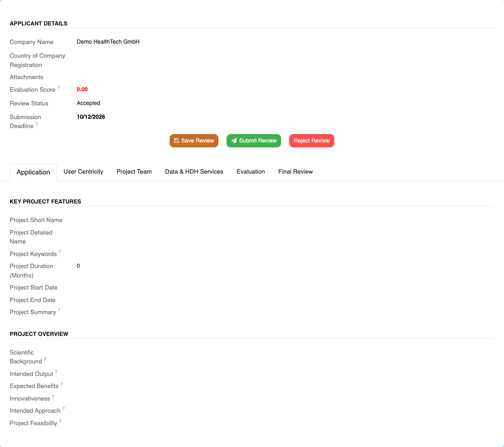Viewport: 504px width, 447px height.
Task: Select the Application tab
Action: (33, 172)
